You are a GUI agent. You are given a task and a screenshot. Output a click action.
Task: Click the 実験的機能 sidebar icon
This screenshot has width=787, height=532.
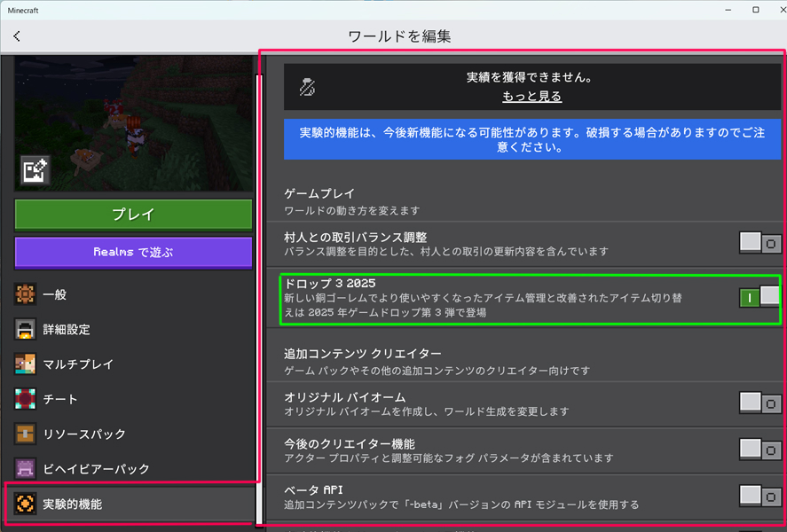25,504
